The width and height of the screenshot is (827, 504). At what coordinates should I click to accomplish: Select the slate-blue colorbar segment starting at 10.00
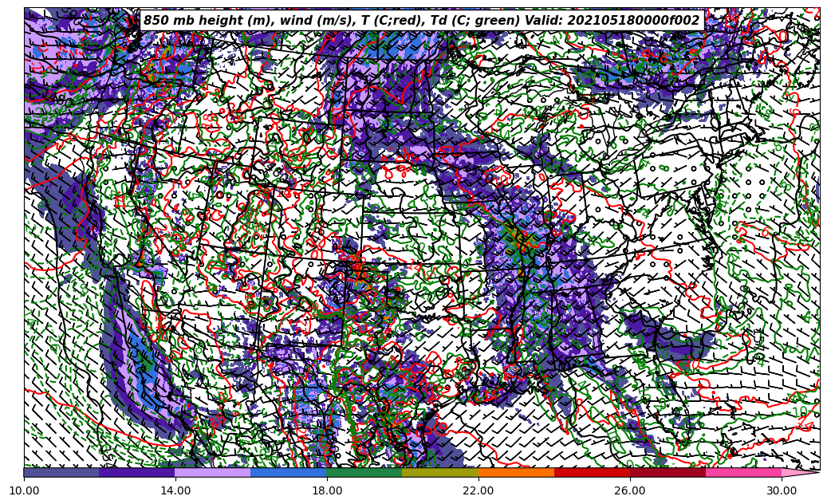coord(61,472)
